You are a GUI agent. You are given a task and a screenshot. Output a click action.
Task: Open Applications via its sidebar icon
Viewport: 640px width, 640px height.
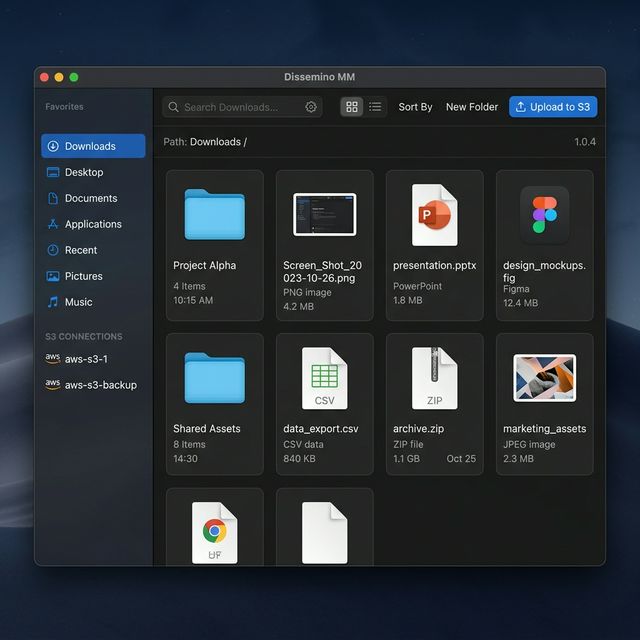point(53,224)
